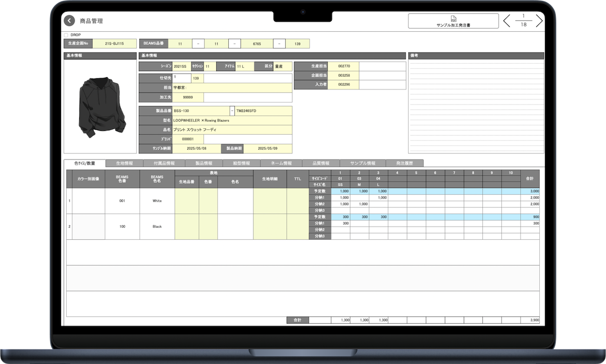Click the 生産企画No field 21S-BJ115
This screenshot has height=364, width=606.
coord(114,44)
